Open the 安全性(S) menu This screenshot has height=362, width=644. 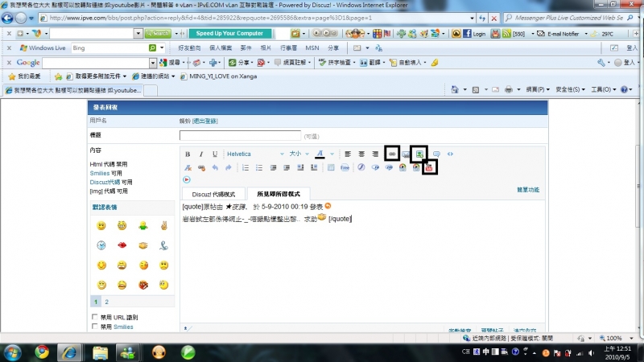pyautogui.click(x=569, y=89)
